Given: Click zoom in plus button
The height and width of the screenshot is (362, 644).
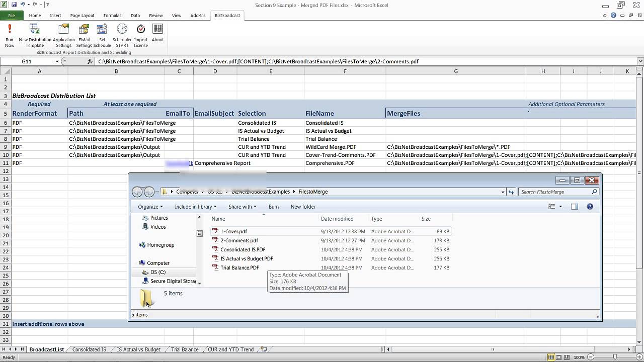Looking at the screenshot, I should point(638,357).
